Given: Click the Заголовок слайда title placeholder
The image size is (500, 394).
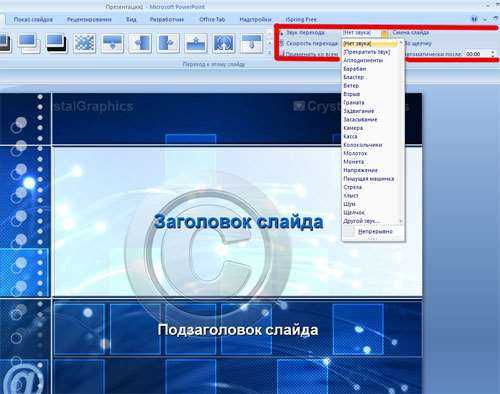Looking at the screenshot, I should pos(238,222).
